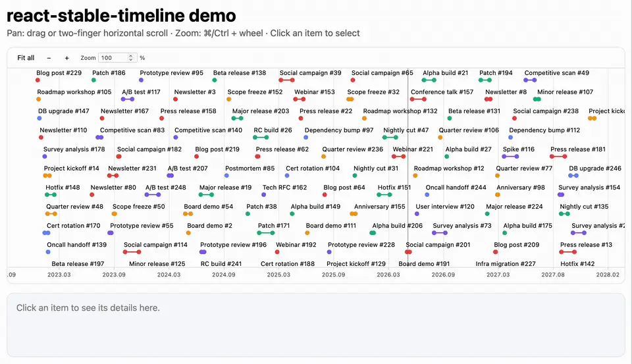Select the Blog post #229 item
Screen dimensions: 632x364
(x=59, y=73)
